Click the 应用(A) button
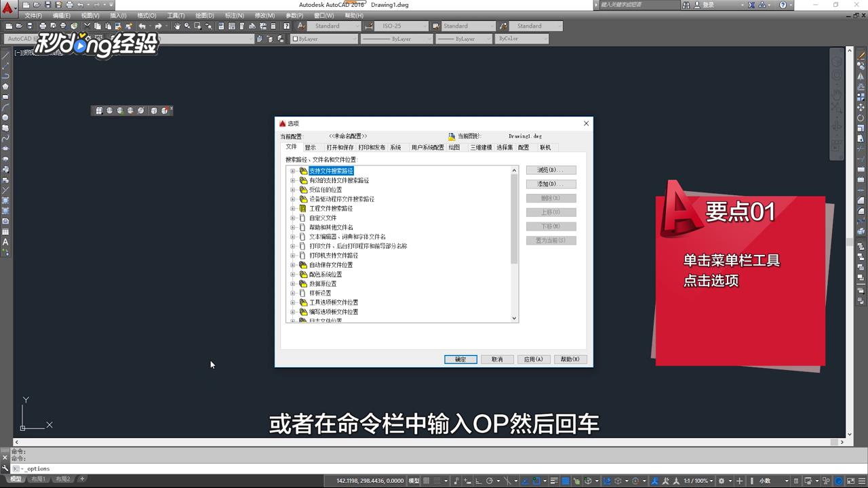The width and height of the screenshot is (868, 488). (534, 359)
